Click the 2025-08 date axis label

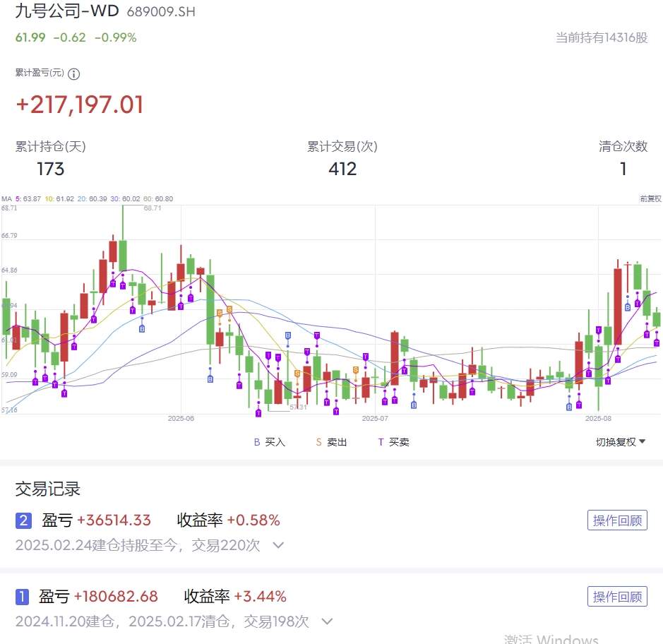tap(598, 418)
